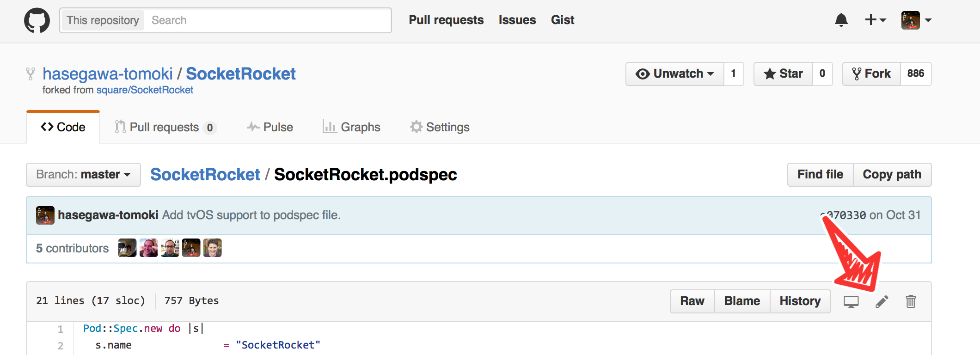Go to Issues in top navigation
The width and height of the screenshot is (980, 355).
pyautogui.click(x=517, y=20)
